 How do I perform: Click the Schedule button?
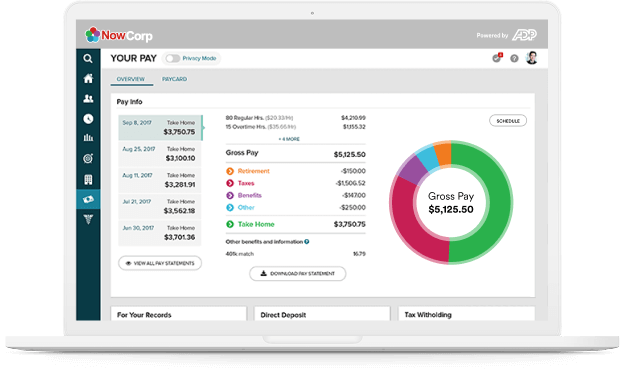click(508, 121)
